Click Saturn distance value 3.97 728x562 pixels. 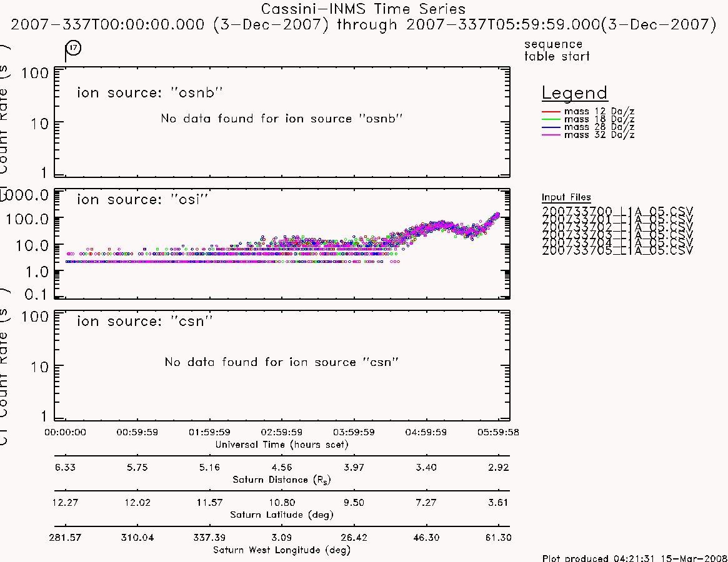coord(354,467)
